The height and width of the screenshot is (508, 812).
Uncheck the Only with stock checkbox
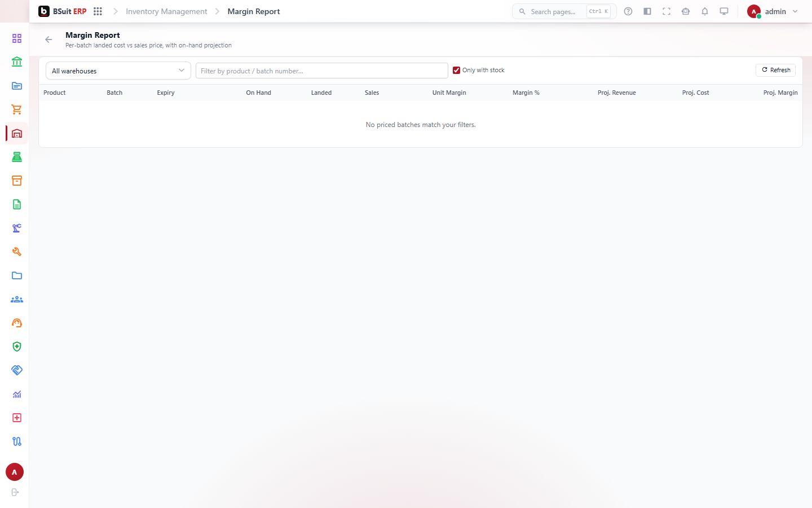tap(457, 71)
